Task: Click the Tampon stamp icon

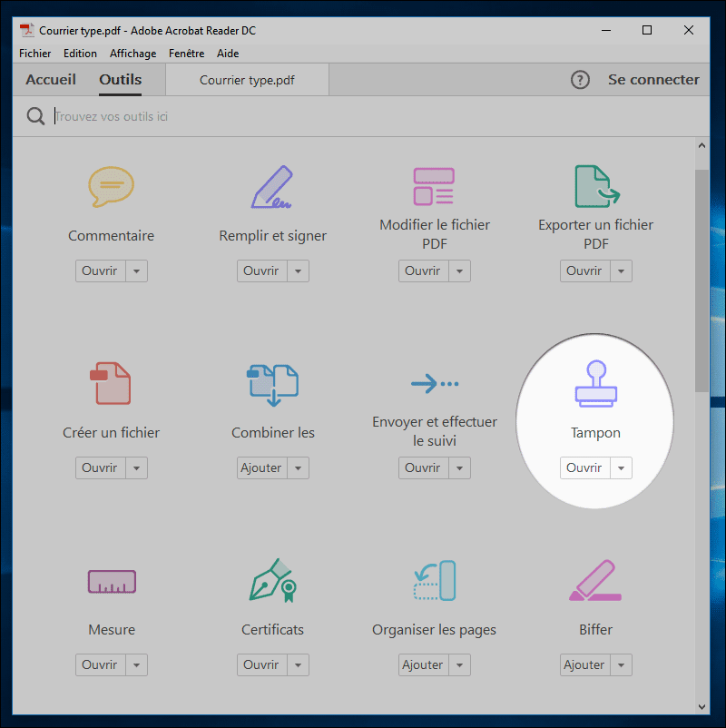Action: (596, 384)
